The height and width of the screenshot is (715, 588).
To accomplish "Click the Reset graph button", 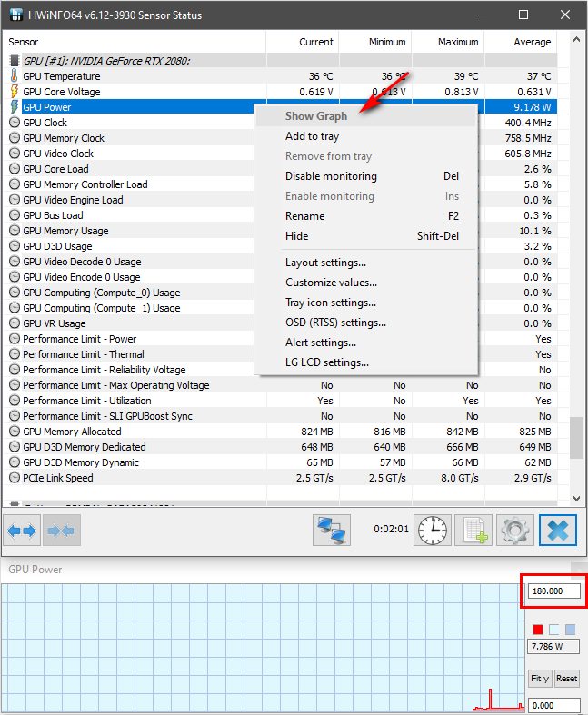I will pyautogui.click(x=566, y=679).
